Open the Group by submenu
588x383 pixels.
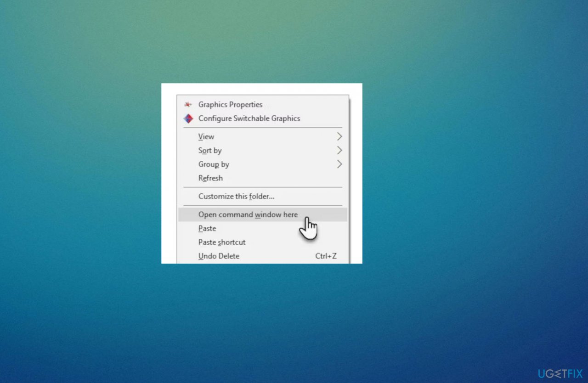[x=263, y=164]
